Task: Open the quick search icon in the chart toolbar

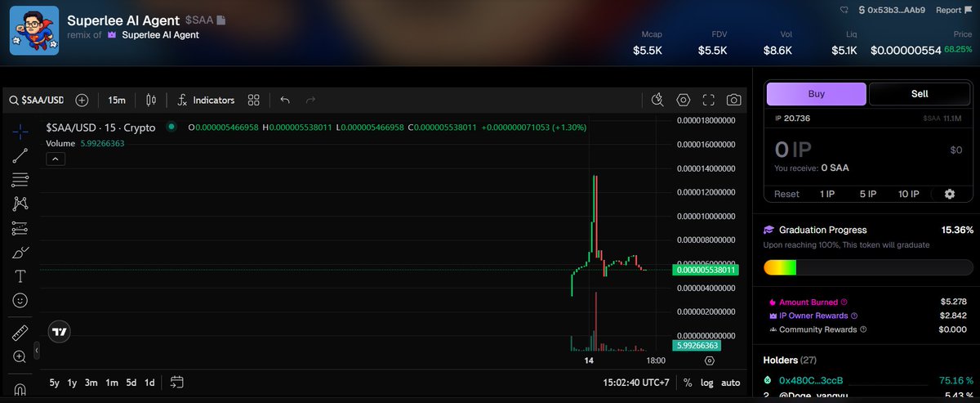Action: (658, 100)
